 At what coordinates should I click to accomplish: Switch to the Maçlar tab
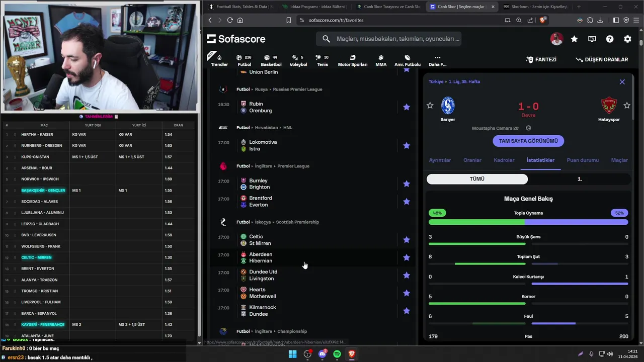point(619,160)
